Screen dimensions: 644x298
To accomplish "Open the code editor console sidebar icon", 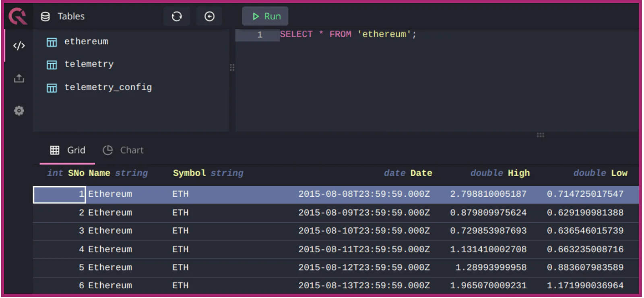I will tap(19, 46).
